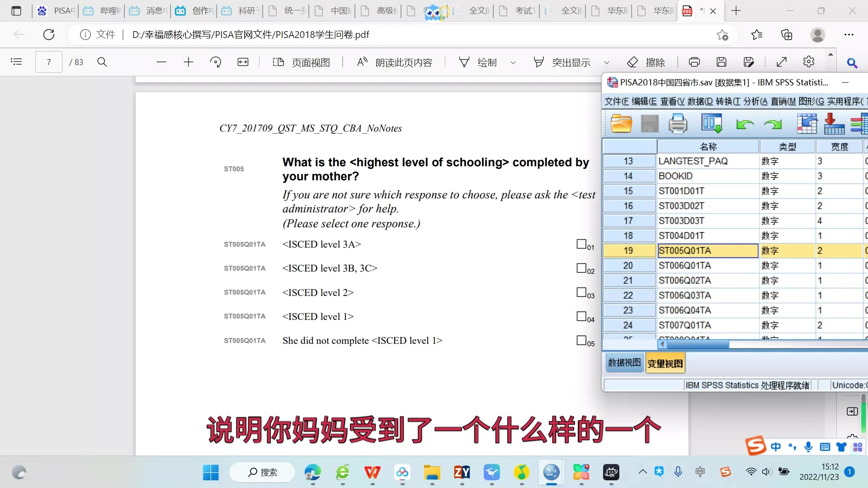868x488 pixels.
Task: Select the 绘制 (Draw) tool in the PDF toolbar
Action: coord(479,62)
